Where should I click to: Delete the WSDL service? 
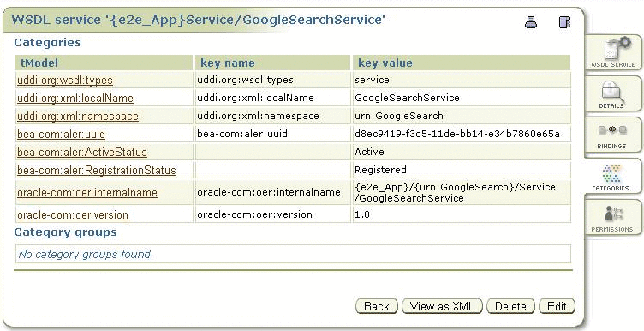(x=510, y=306)
